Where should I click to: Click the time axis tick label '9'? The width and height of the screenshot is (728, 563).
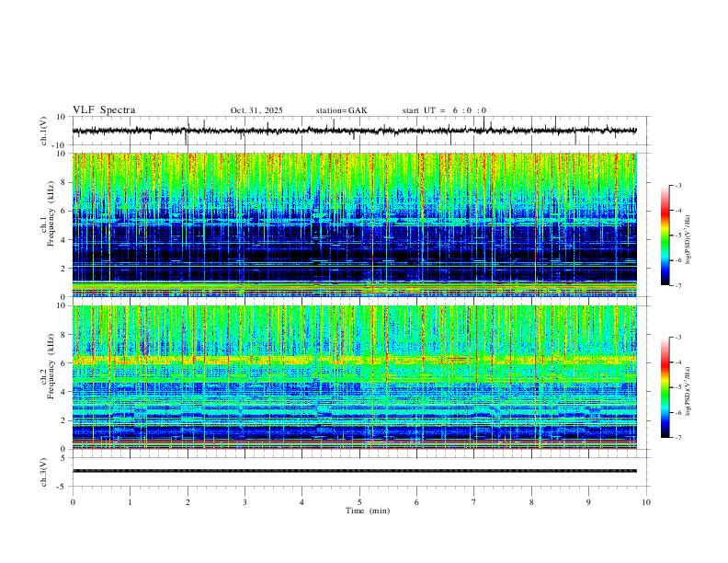pos(588,502)
